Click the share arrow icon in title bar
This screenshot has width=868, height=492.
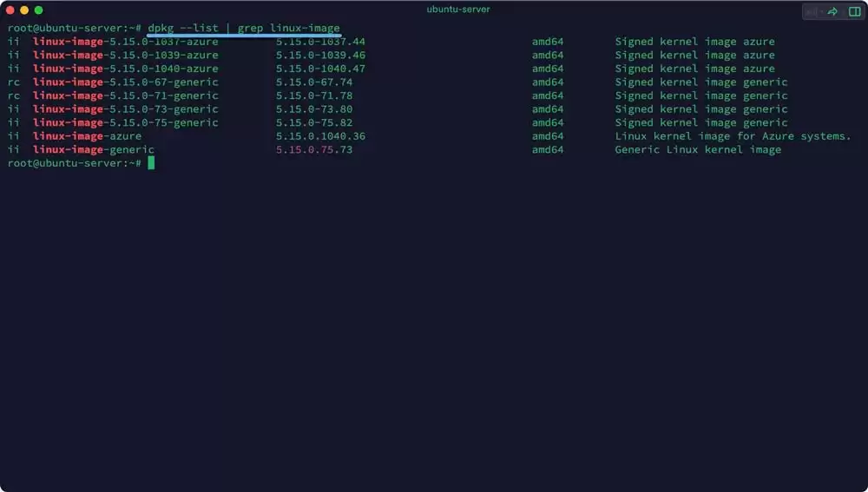[832, 11]
